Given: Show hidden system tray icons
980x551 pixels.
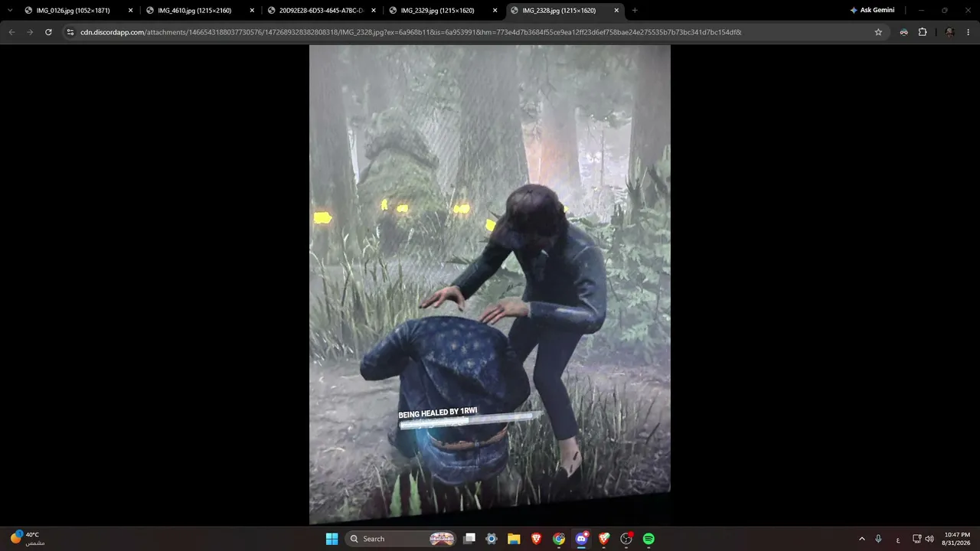Looking at the screenshot, I should click(861, 539).
